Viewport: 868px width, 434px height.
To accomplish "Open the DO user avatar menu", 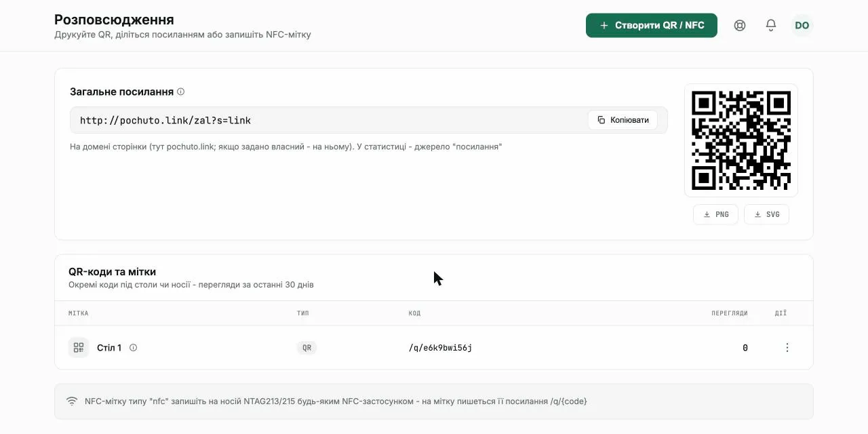I will 802,25.
